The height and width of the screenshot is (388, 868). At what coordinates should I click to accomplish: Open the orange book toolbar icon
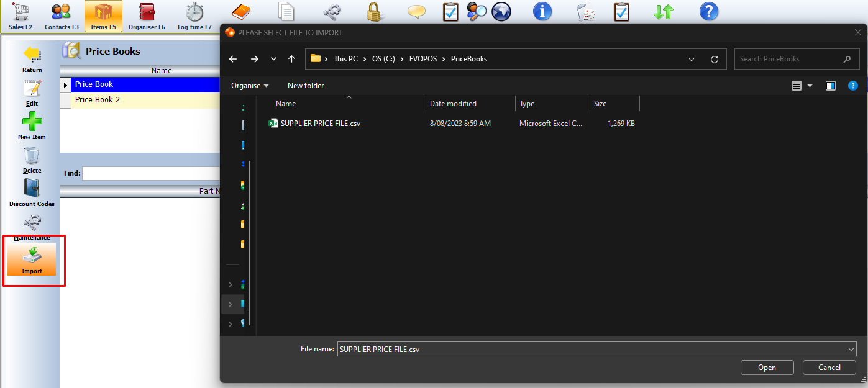[240, 11]
